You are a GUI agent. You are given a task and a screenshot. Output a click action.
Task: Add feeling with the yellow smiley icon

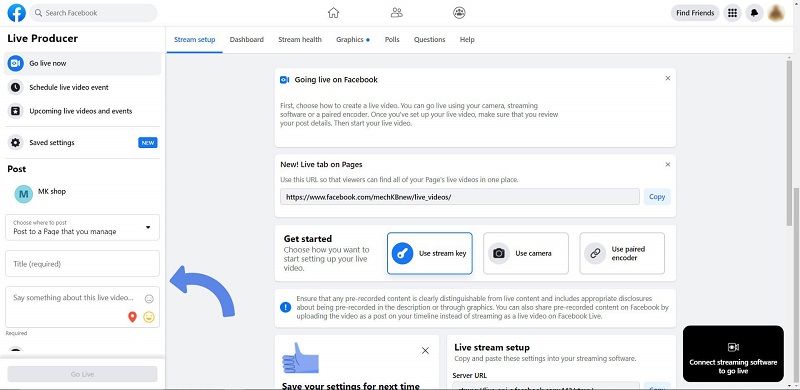[x=148, y=317]
